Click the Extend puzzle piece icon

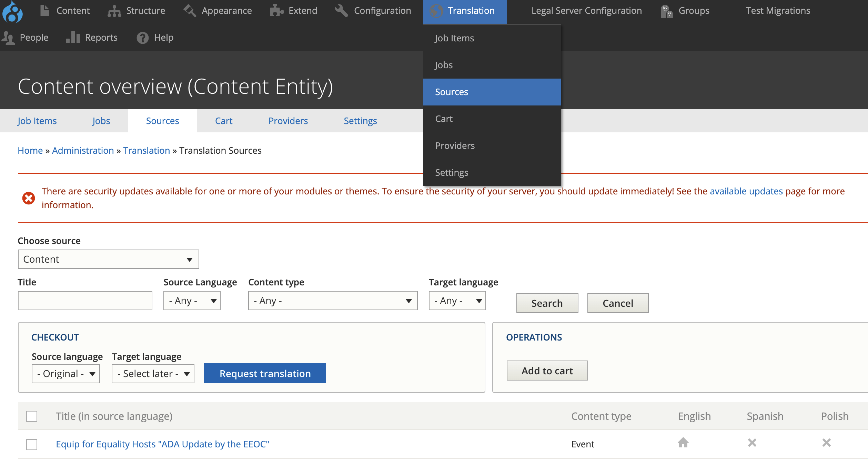[x=276, y=11]
